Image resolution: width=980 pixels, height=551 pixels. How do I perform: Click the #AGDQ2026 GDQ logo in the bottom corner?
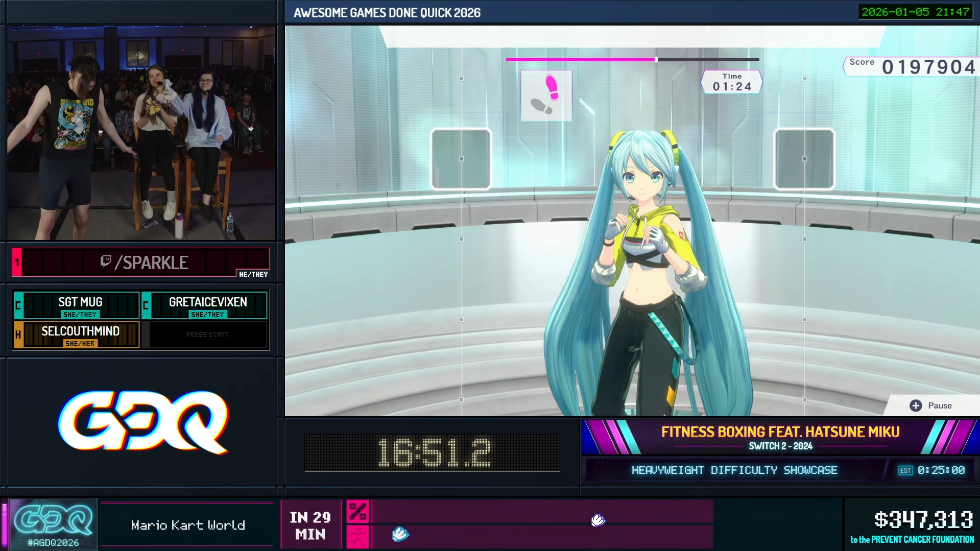(53, 524)
